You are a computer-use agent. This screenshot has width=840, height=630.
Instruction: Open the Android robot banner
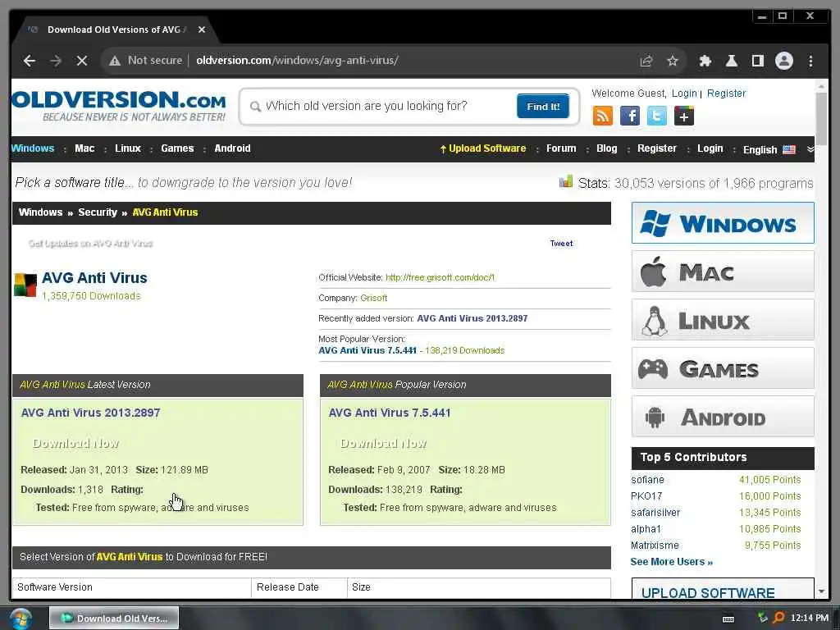723,416
